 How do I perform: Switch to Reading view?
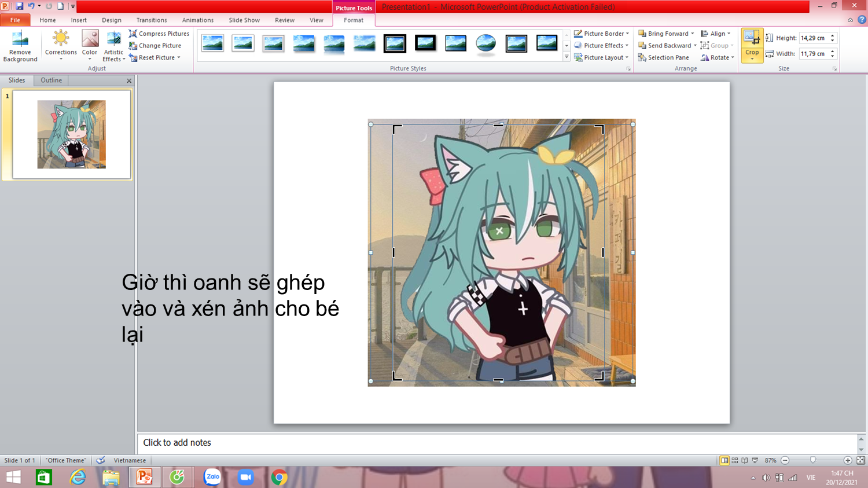pos(745,461)
